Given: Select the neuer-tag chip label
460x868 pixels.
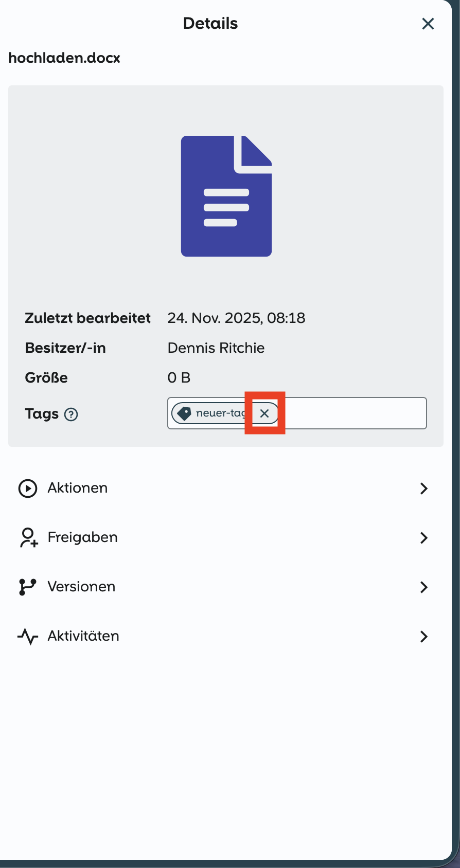Looking at the screenshot, I should [x=220, y=413].
